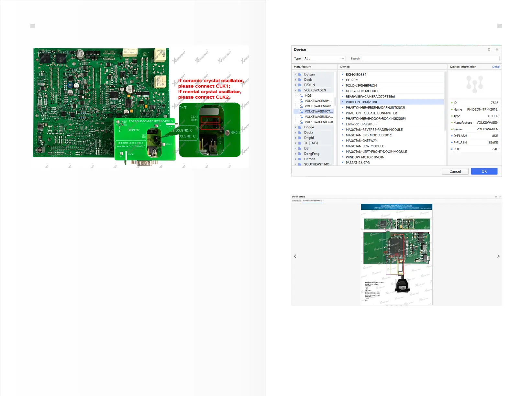Open the connection diagram image thumbnail
The image size is (532, 396).
(x=396, y=254)
